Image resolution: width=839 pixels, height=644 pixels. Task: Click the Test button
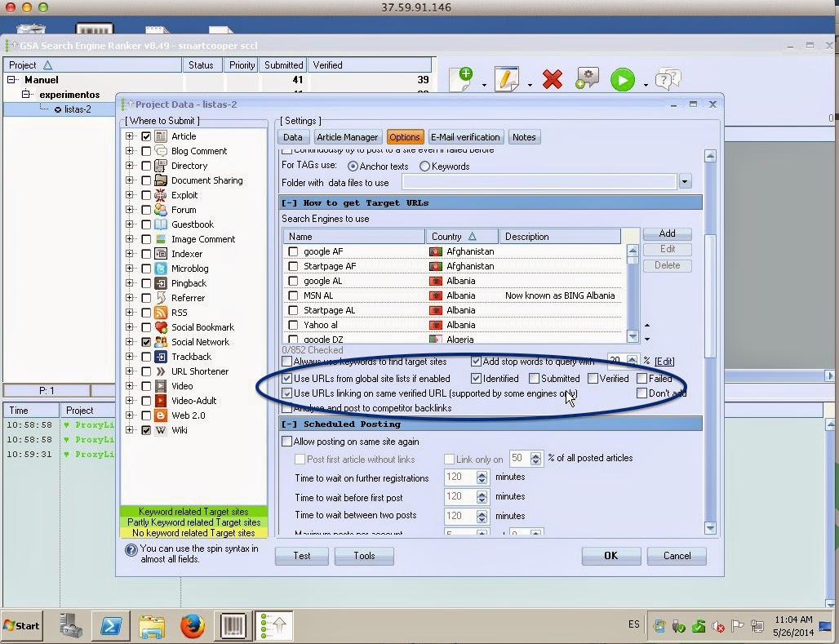point(302,556)
